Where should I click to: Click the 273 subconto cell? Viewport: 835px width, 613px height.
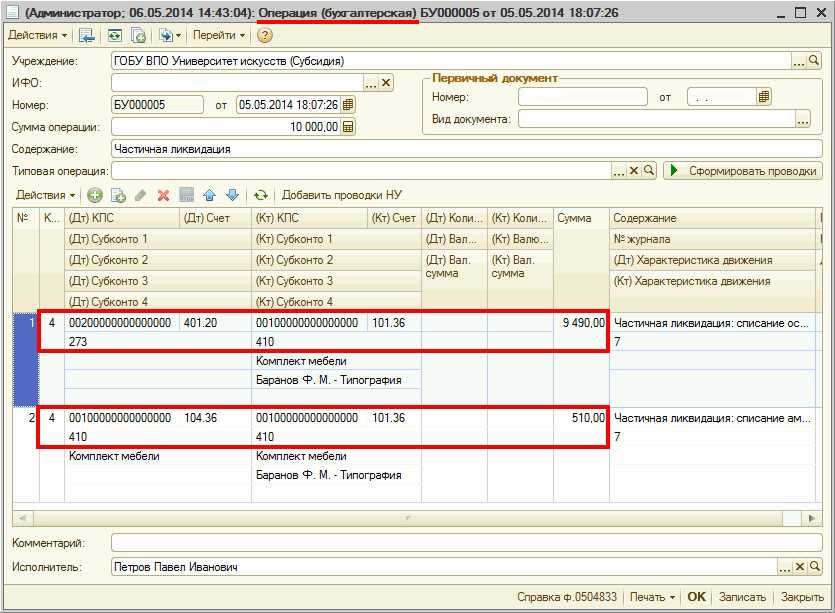click(x=158, y=342)
